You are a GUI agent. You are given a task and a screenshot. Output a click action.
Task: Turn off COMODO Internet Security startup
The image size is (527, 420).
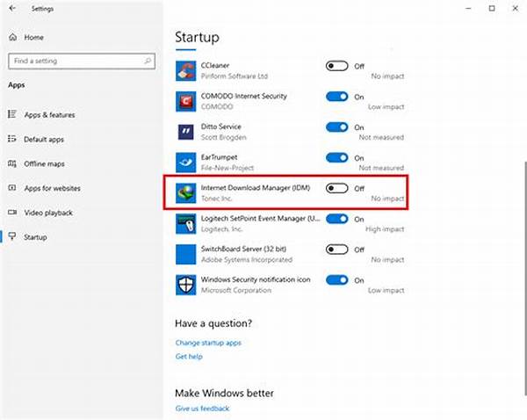[336, 96]
